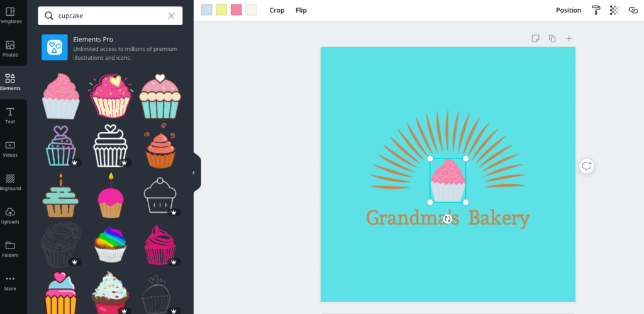
Task: Click the Add page plus icon
Action: click(569, 38)
